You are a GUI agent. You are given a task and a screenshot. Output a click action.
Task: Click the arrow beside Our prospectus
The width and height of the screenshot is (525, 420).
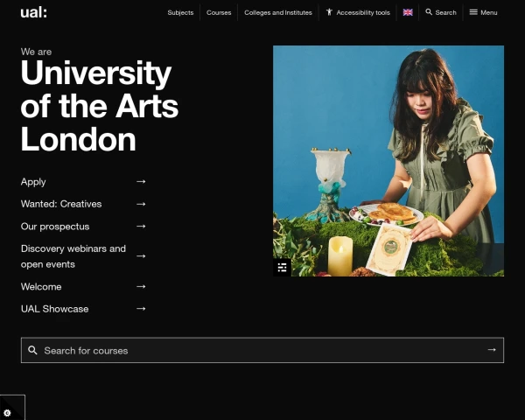[x=141, y=226]
